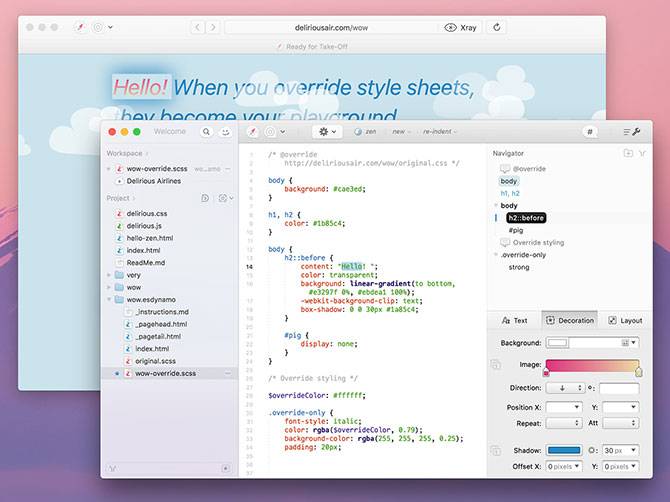Screen dimensions: 670x502
Task: Click the rocket preview icon in editor toolbar
Action: (253, 132)
